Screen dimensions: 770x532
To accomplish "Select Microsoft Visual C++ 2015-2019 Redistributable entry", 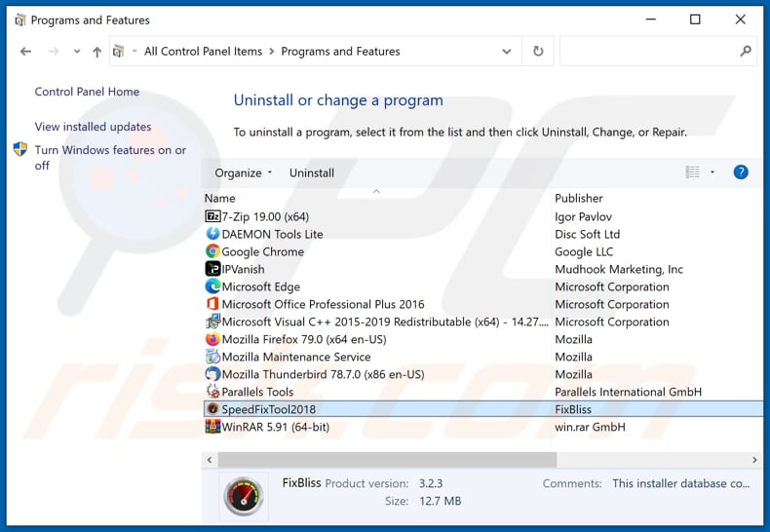I will (385, 322).
